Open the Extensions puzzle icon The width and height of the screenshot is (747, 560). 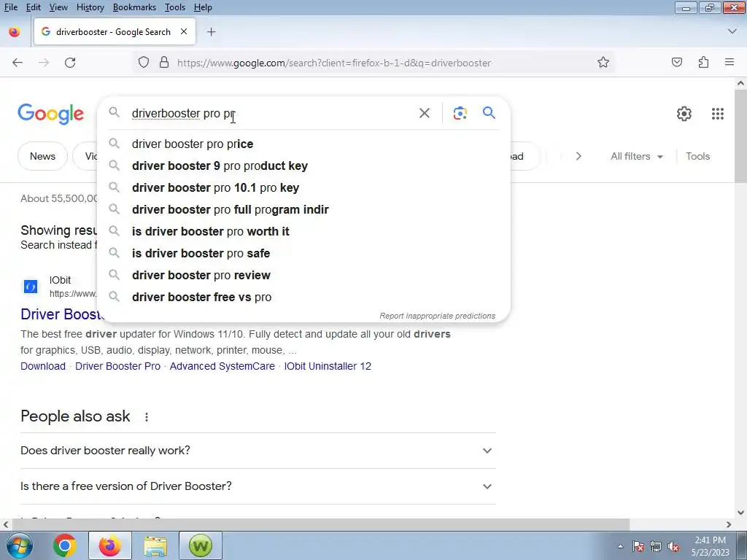(703, 63)
